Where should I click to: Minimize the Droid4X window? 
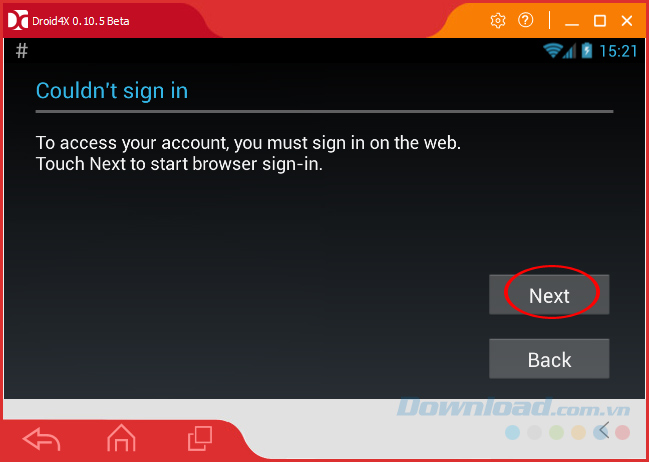[572, 21]
